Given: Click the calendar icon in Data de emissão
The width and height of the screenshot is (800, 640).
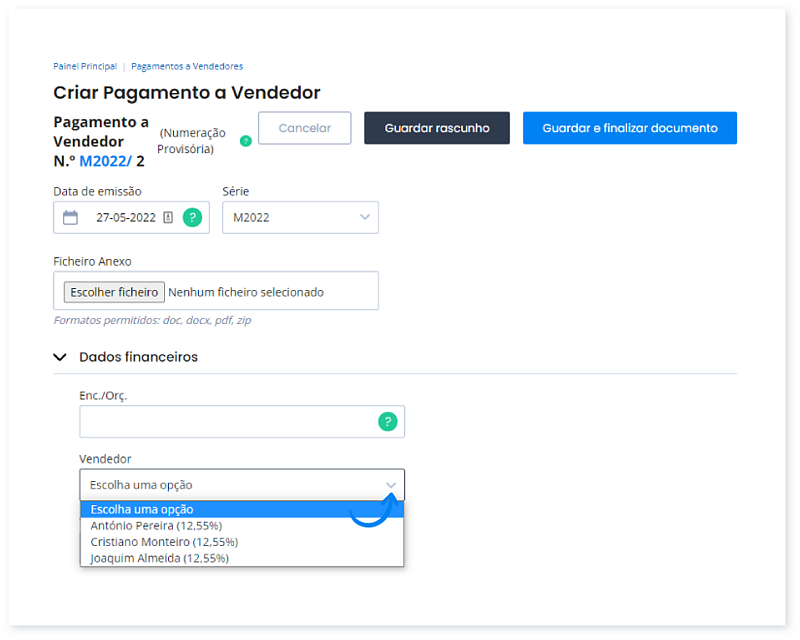Looking at the screenshot, I should 70,217.
